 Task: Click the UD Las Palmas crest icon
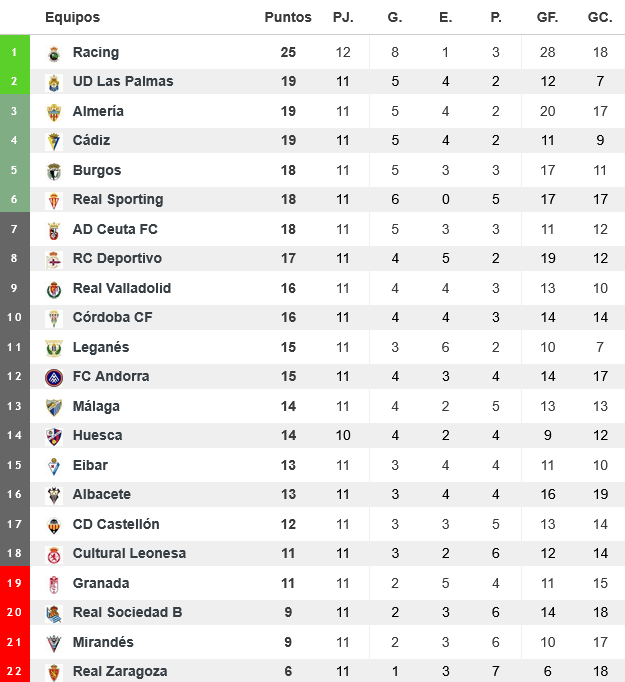coord(54,82)
